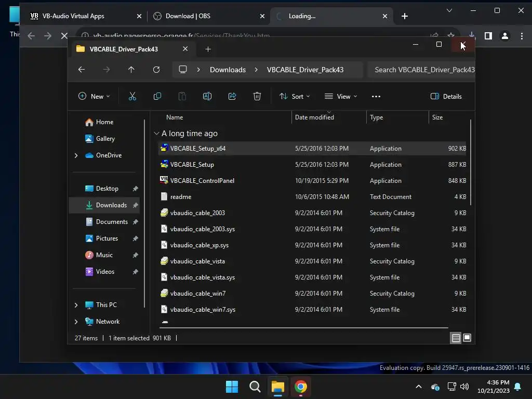Open the New dropdown menu
This screenshot has height=399, width=532.
(x=94, y=96)
